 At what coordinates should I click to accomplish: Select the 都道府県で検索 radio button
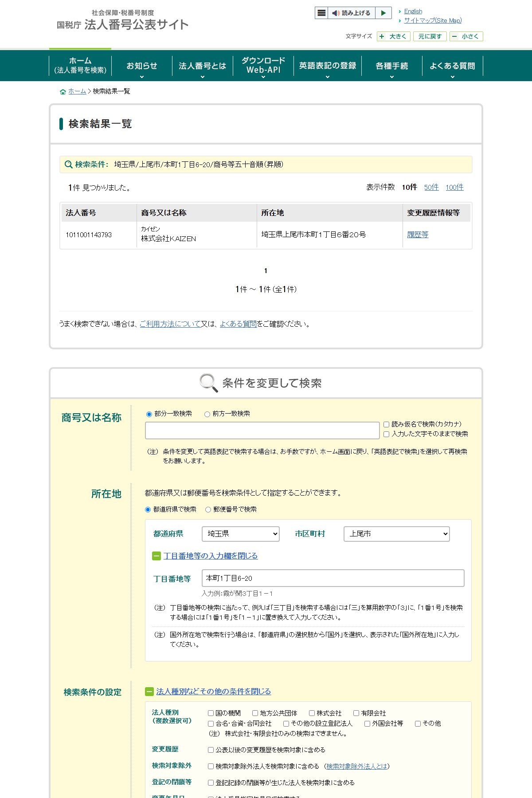pos(148,510)
